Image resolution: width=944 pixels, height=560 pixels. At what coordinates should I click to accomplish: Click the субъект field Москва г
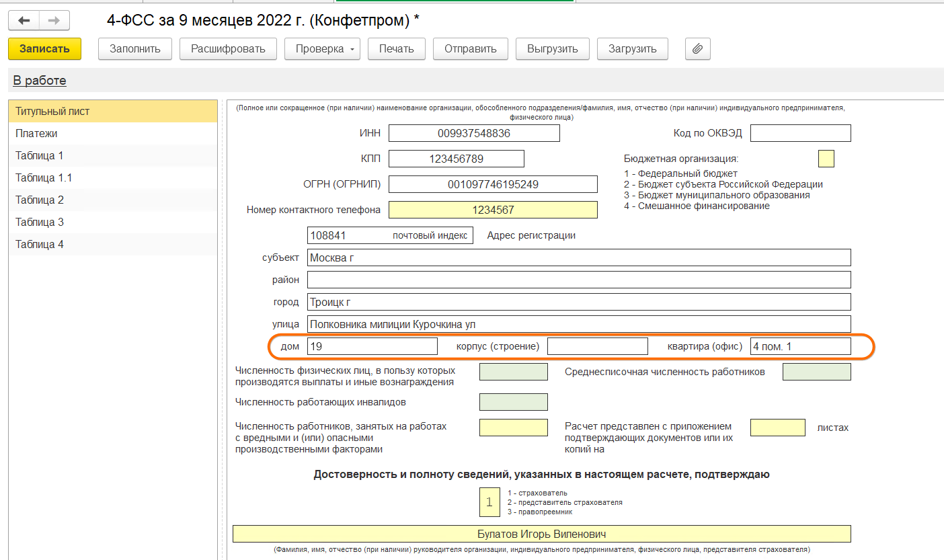click(579, 257)
